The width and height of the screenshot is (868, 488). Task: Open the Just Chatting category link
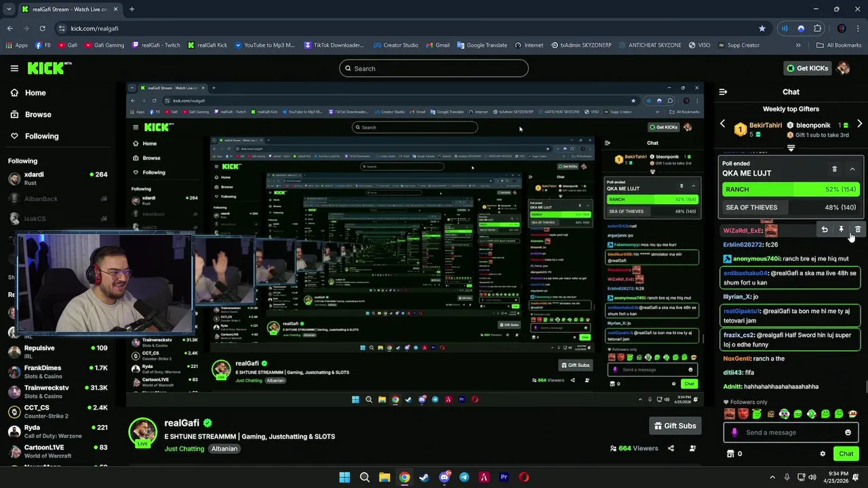184,449
